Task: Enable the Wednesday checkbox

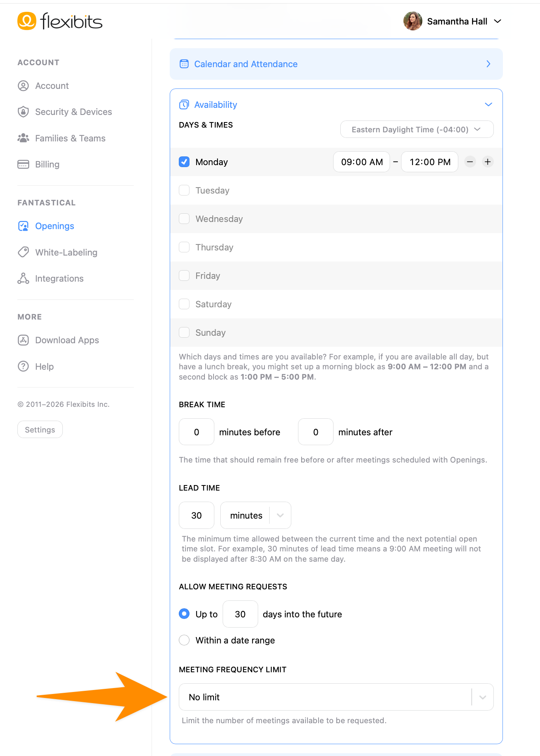Action: (184, 218)
